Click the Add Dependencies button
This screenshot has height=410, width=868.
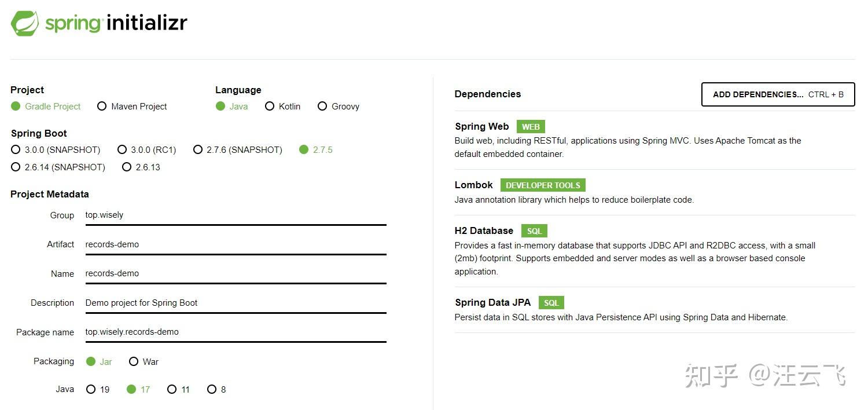pyautogui.click(x=778, y=94)
